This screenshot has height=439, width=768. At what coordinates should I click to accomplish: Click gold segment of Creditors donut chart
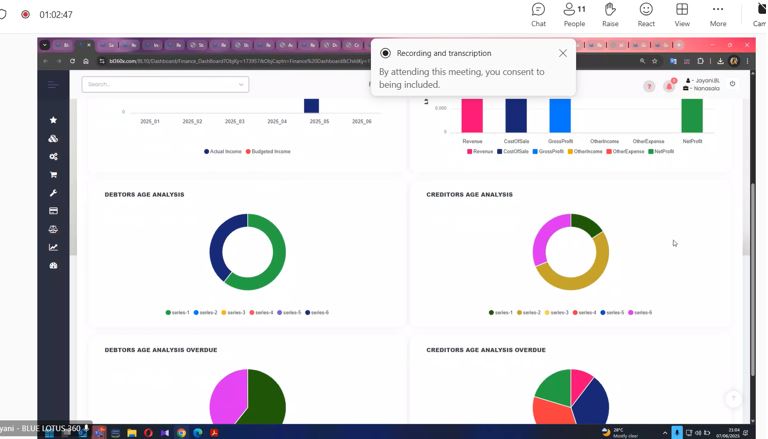(576, 283)
